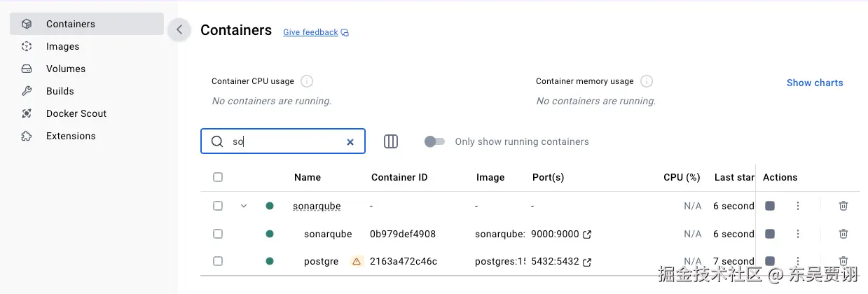This screenshot has width=868, height=294.
Task: Select the postgre container checkbox
Action: click(x=218, y=261)
